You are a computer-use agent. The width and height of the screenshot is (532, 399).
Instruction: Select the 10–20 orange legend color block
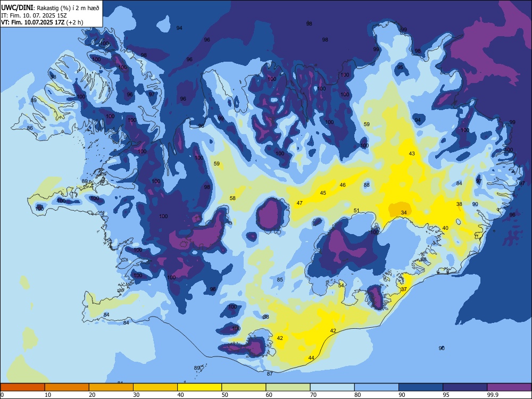coord(67,387)
